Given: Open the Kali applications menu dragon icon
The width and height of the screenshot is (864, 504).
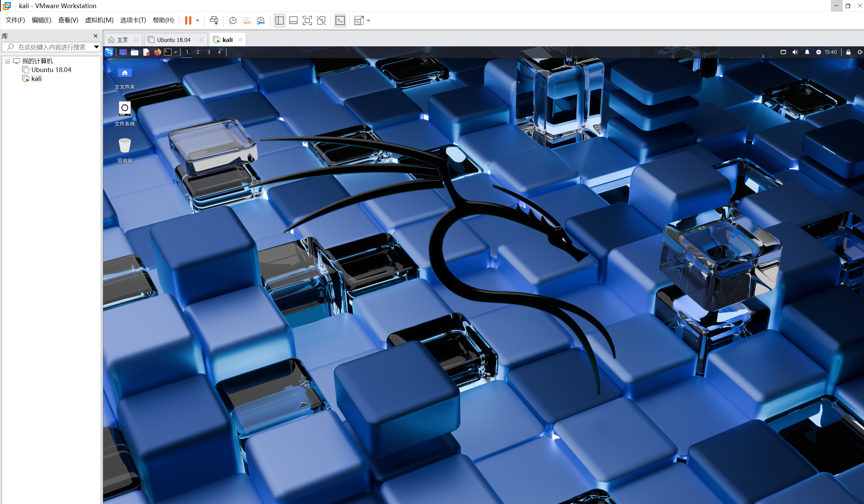Looking at the screenshot, I should (x=109, y=52).
